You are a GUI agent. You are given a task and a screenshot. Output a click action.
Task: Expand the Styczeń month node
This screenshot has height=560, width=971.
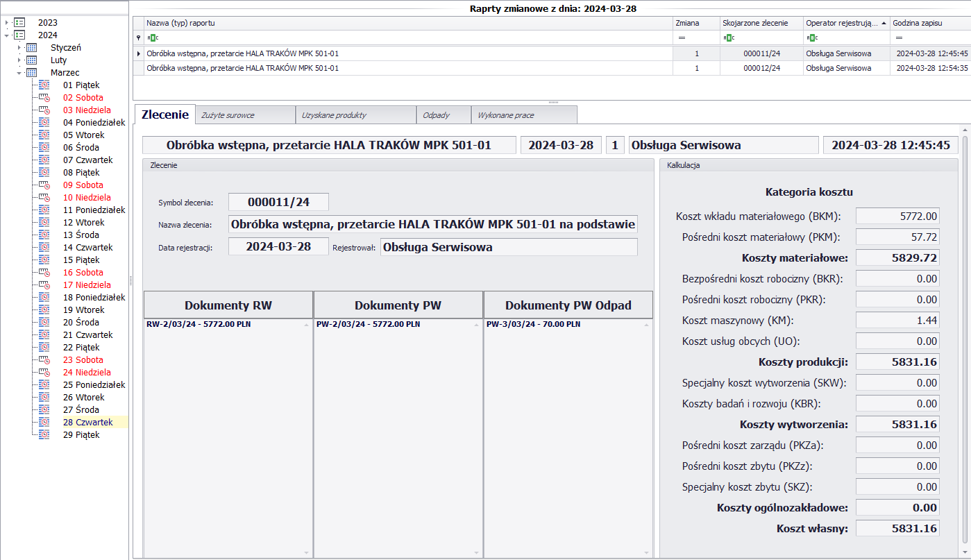tap(19, 48)
